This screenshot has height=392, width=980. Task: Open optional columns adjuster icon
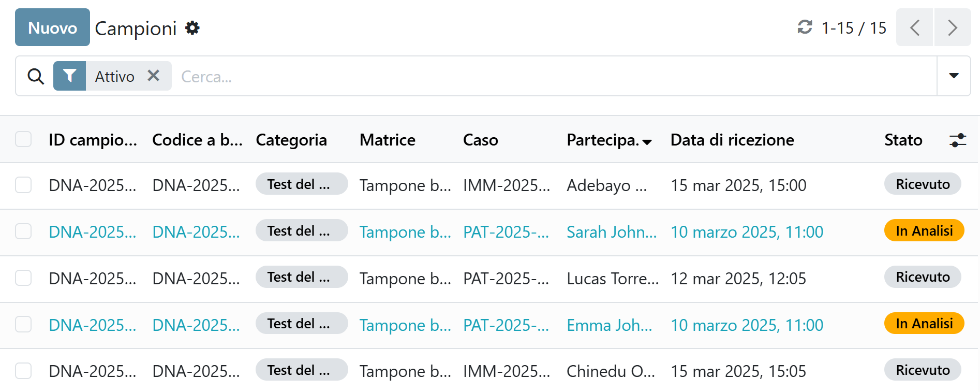(957, 140)
